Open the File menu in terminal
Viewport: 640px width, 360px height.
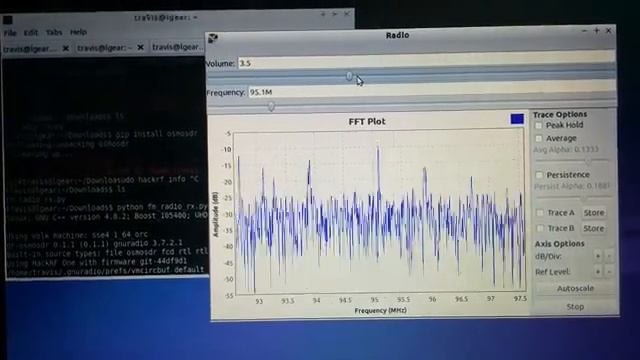(x=10, y=33)
